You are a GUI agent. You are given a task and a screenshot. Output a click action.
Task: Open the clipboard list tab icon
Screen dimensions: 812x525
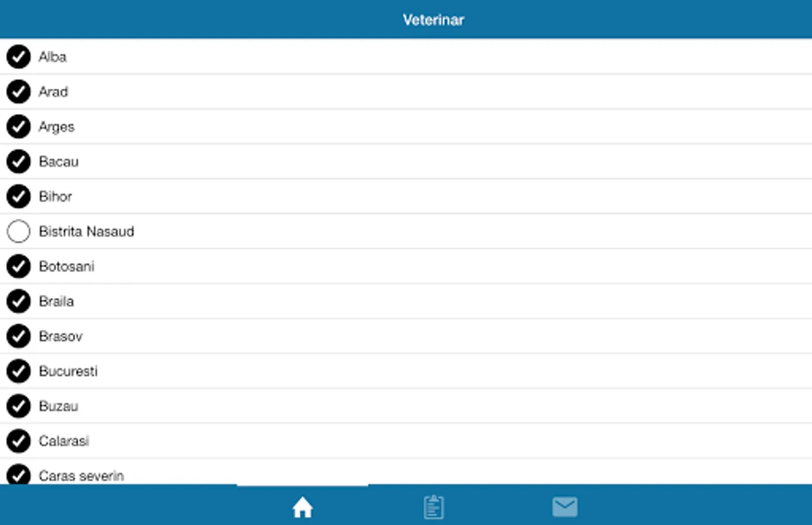433,507
